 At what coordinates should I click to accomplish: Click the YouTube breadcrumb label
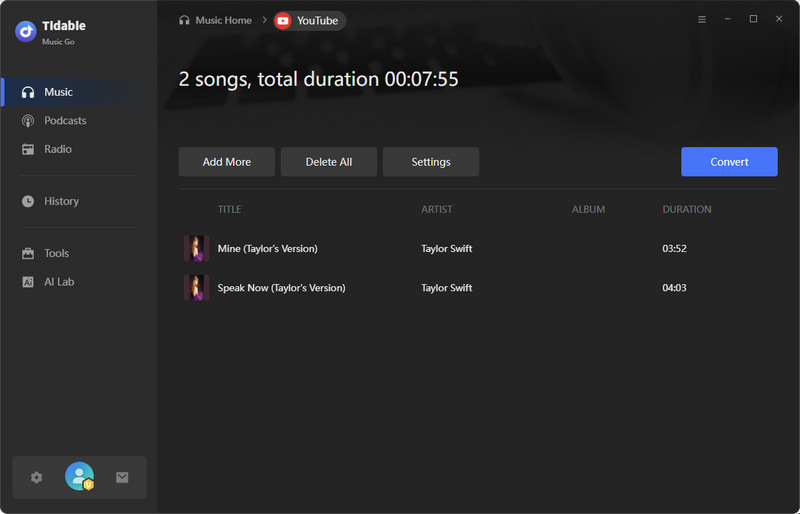click(x=317, y=21)
